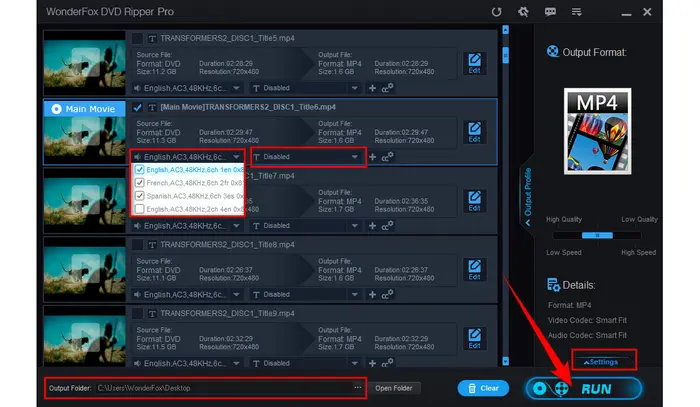Check the Title8.mp4 checkbox

click(138, 245)
